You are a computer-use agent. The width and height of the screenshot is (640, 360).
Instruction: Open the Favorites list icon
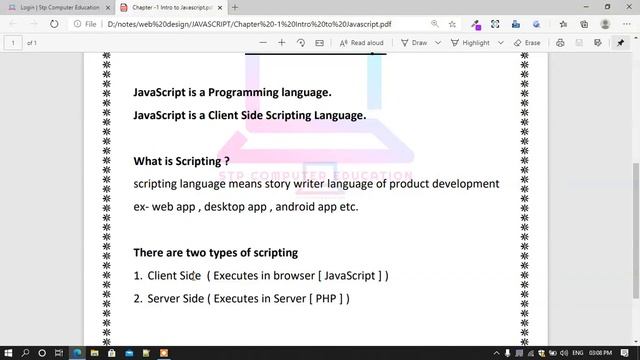point(563,24)
